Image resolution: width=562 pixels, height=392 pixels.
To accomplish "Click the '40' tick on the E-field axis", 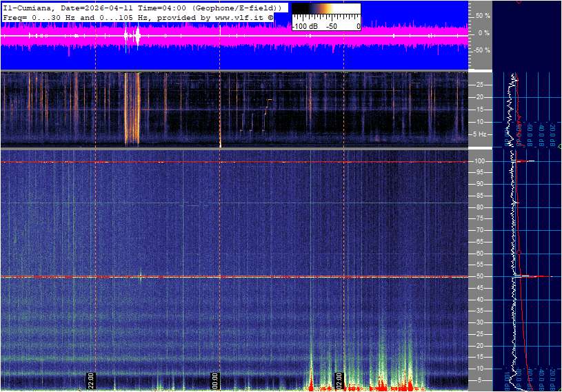I will (479, 300).
